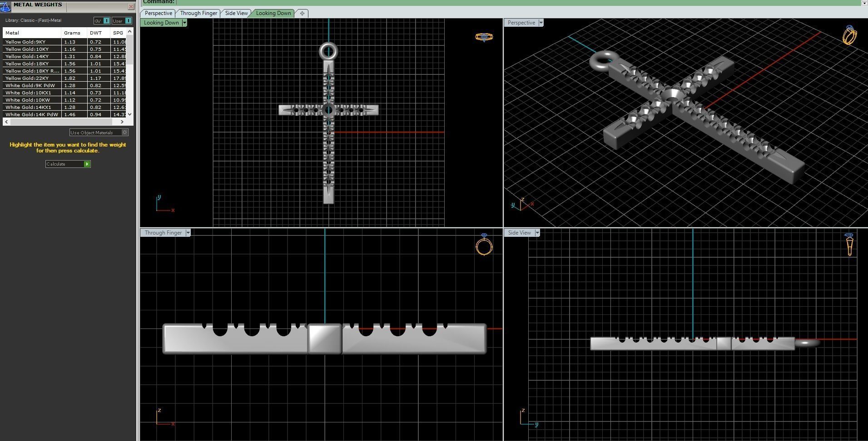Image resolution: width=868 pixels, height=441 pixels.
Task: Switch to the Side View tab
Action: [237, 13]
